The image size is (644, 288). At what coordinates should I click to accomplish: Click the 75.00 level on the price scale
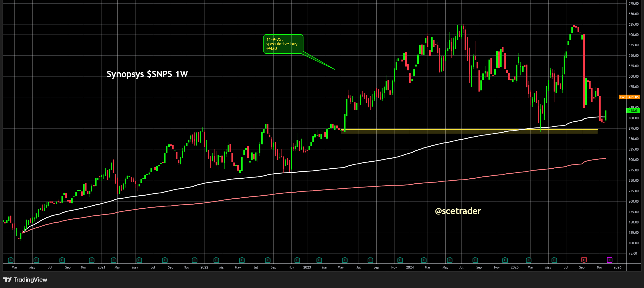click(633, 253)
